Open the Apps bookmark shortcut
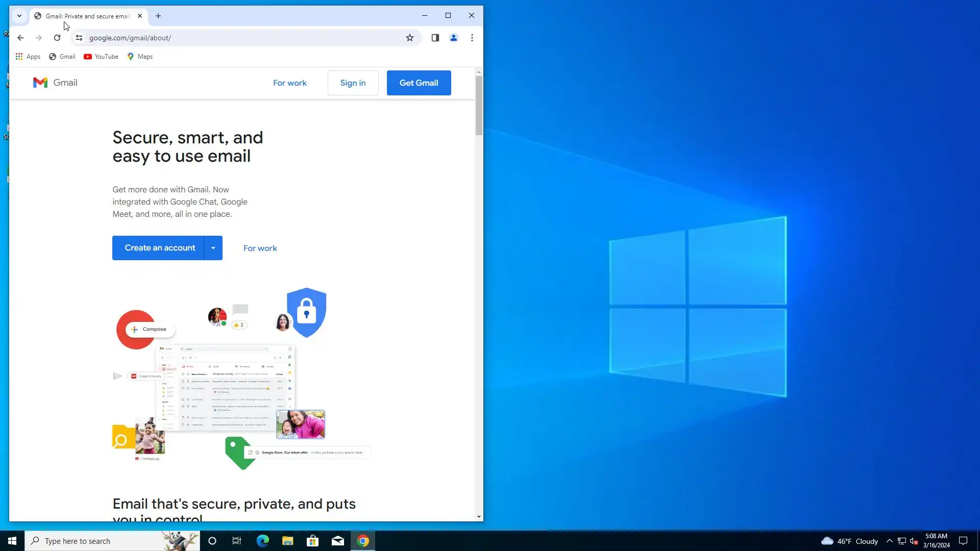 pos(28,57)
